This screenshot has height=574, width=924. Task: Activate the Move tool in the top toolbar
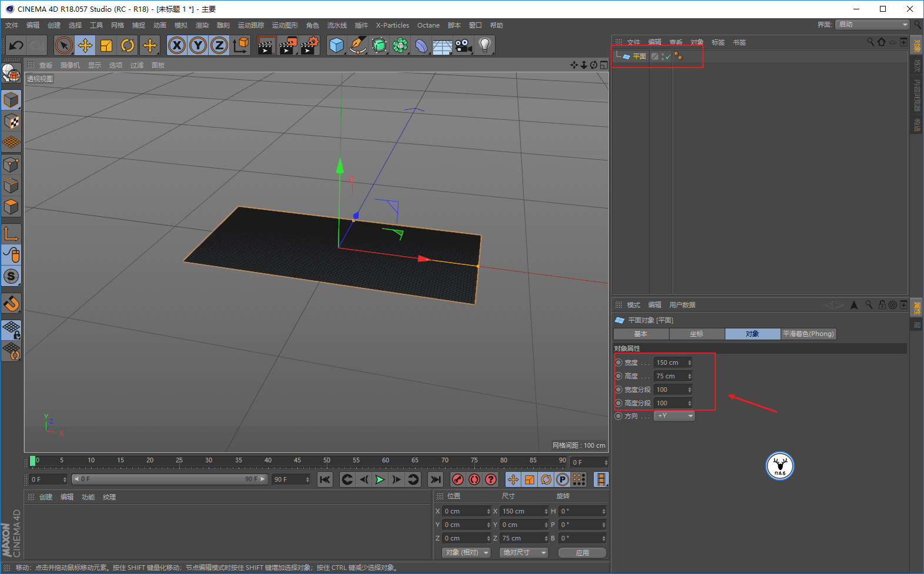click(x=85, y=45)
